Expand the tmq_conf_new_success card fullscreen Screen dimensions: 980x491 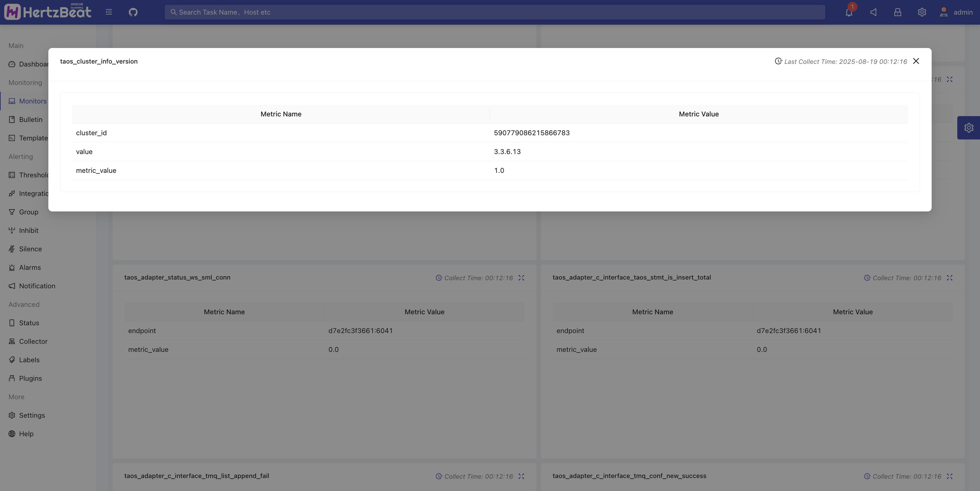(949, 476)
